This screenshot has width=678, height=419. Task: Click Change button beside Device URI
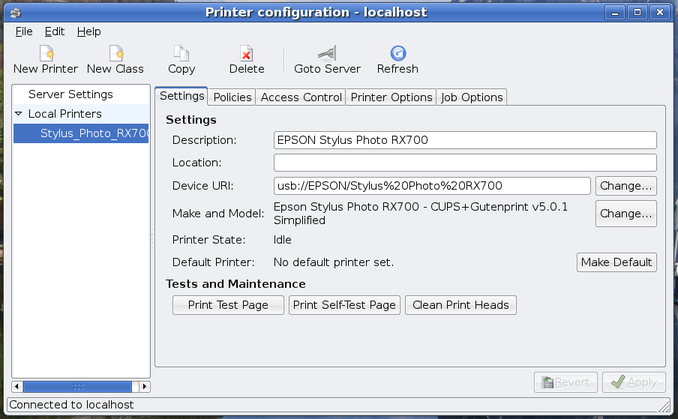(x=626, y=186)
